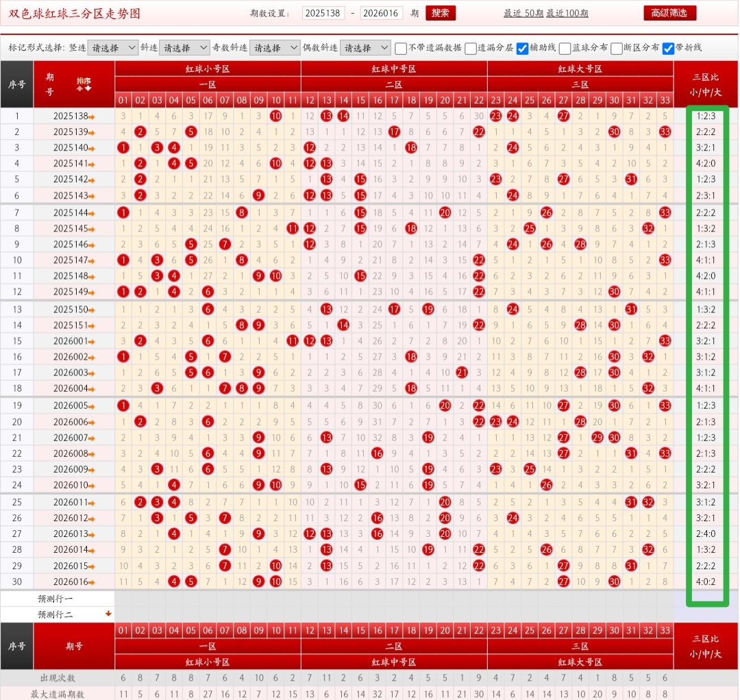Click period text 2025147
The width and height of the screenshot is (740, 700).
click(71, 260)
